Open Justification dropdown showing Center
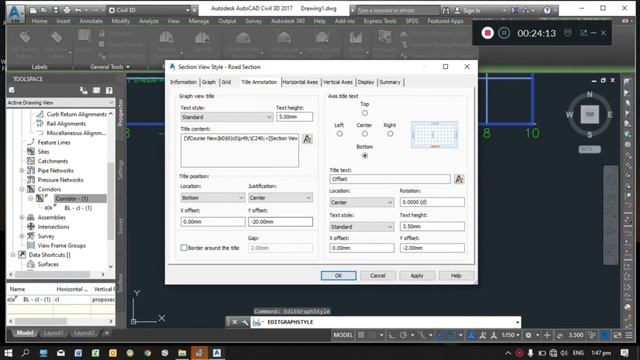This screenshot has height=360, width=640. (x=280, y=198)
